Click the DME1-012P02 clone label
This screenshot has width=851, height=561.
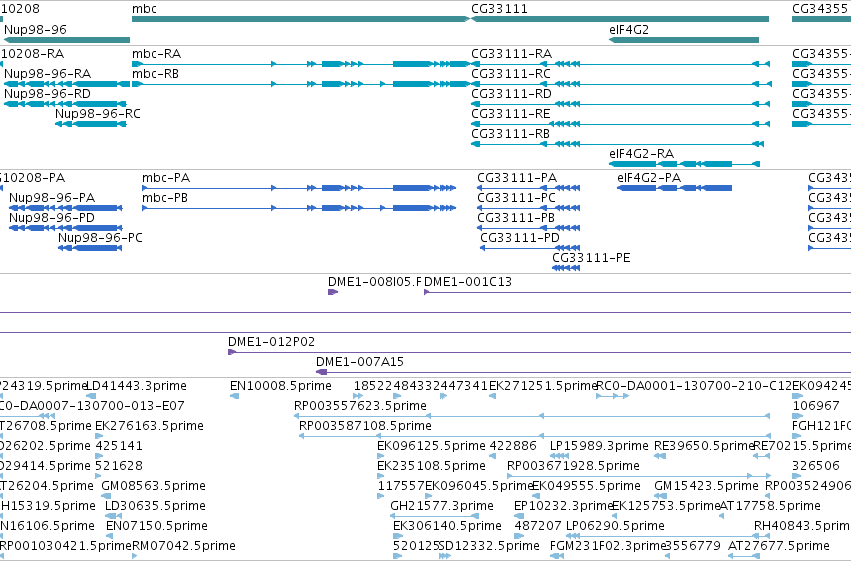click(271, 342)
